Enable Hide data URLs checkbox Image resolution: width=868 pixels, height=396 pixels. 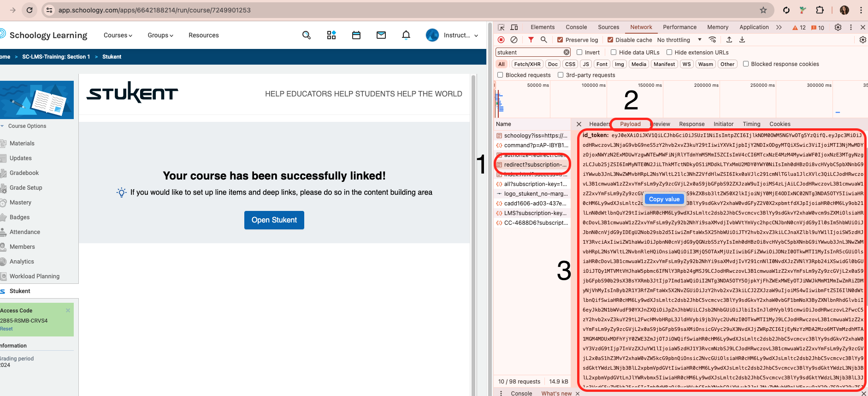pyautogui.click(x=614, y=52)
